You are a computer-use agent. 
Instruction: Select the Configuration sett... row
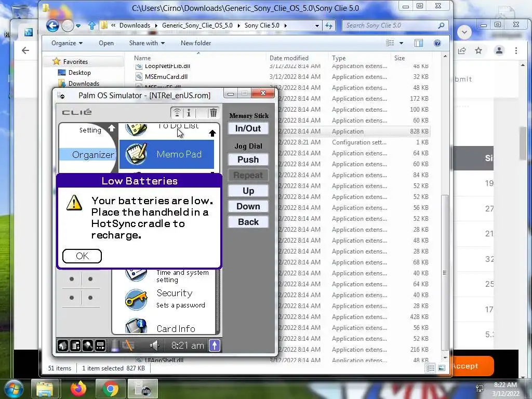(354, 142)
